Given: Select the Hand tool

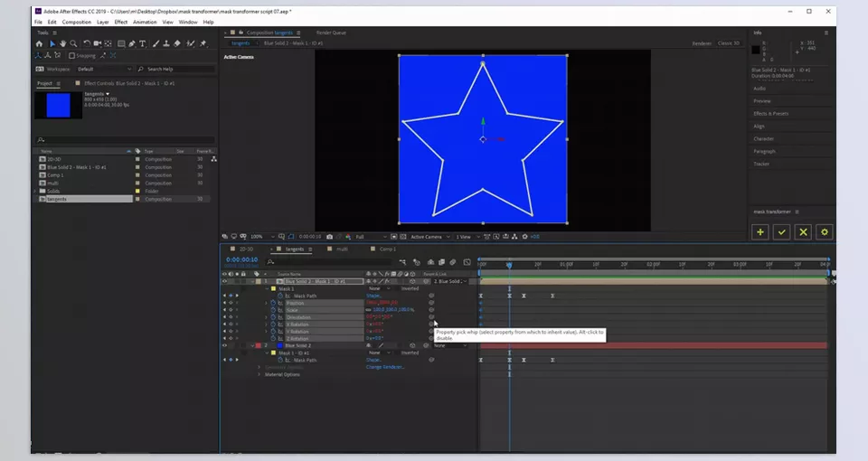Looking at the screenshot, I should click(x=62, y=43).
